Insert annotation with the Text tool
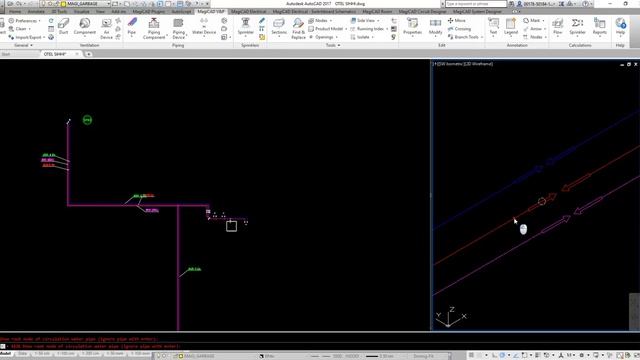This screenshot has height=360, width=640. tap(493, 27)
